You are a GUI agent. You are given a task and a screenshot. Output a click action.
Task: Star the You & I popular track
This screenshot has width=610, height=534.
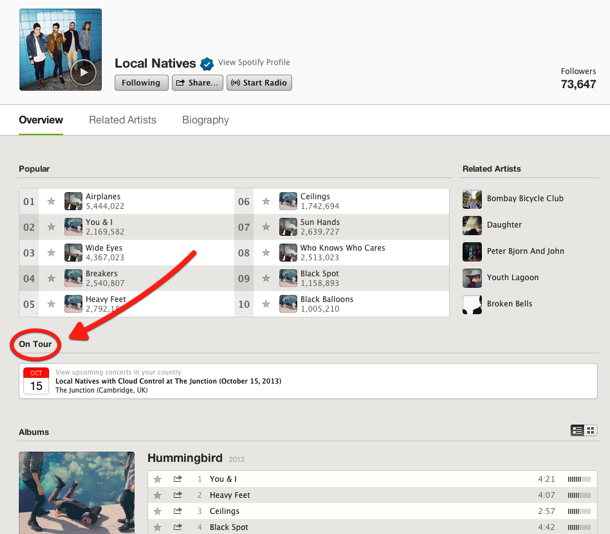click(51, 227)
